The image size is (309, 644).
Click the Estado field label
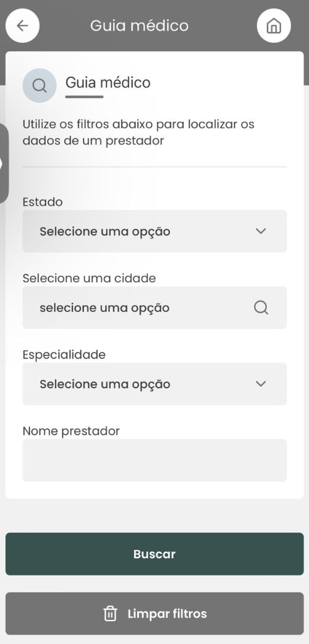(43, 201)
